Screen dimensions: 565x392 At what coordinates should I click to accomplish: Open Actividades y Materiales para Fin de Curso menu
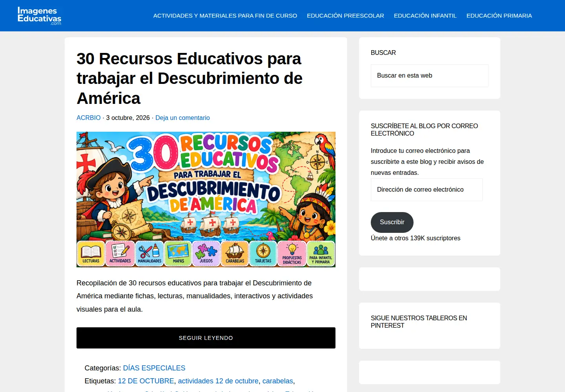pos(225,16)
